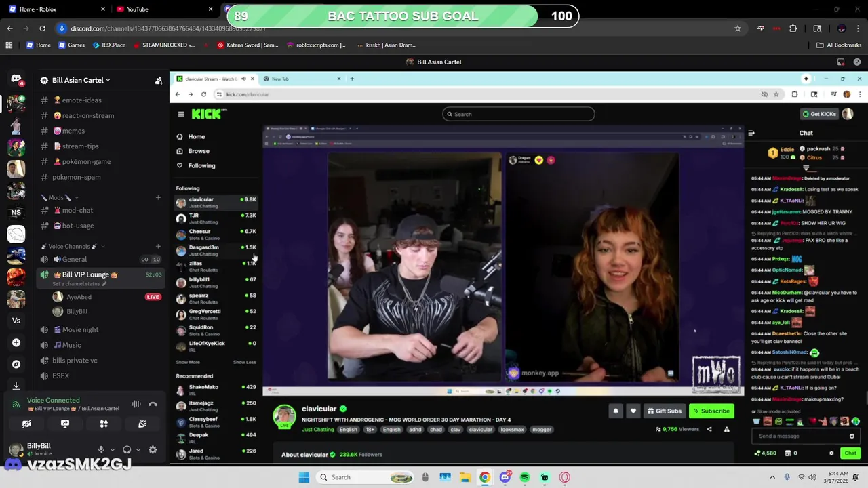The height and width of the screenshot is (488, 868).
Task: Open All Bookmarks folder
Action: click(x=839, y=45)
